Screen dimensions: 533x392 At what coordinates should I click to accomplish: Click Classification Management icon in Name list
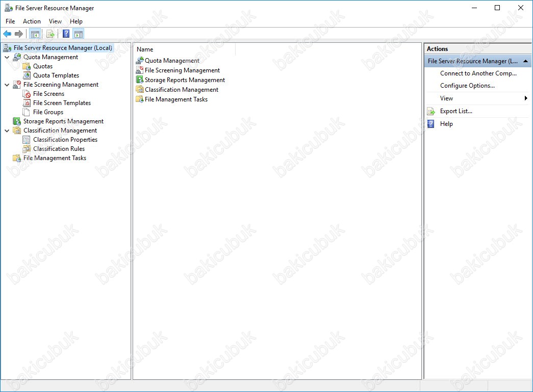click(x=140, y=90)
